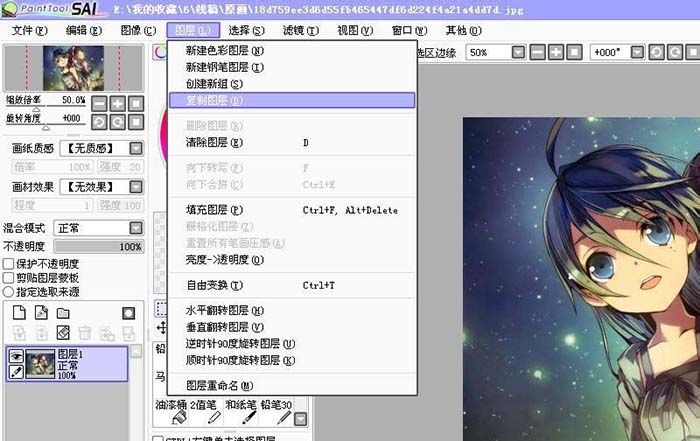
Task: Zoom in using the navigator plus button
Action: pos(117,104)
